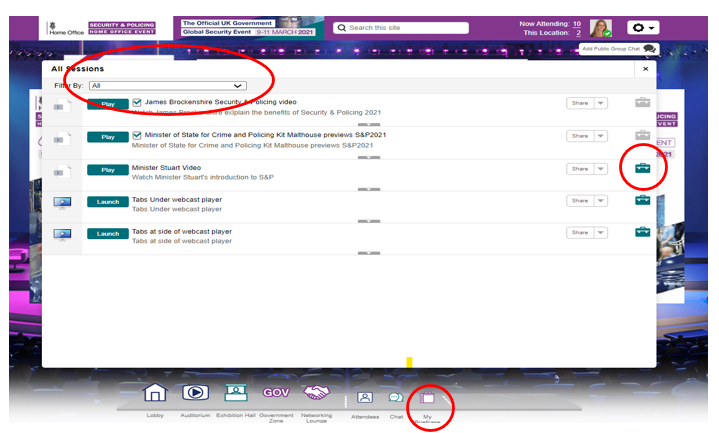Click the search magnifier icon
The image size is (719, 433).
342,28
